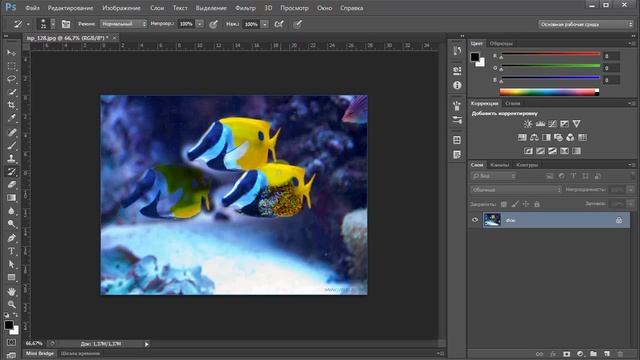Open the layer filter kind dropdown
Viewport: 640px width, 360px height.
click(x=494, y=176)
